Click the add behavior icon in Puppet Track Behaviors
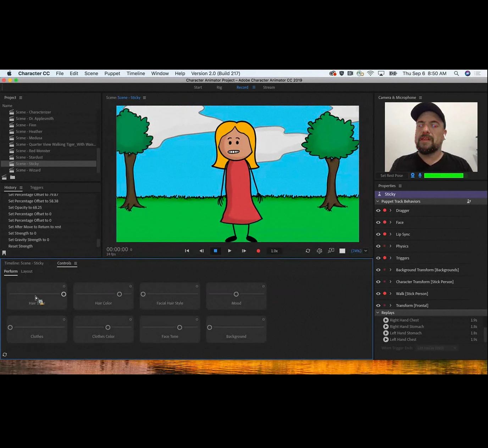This screenshot has width=488, height=448. point(469,201)
